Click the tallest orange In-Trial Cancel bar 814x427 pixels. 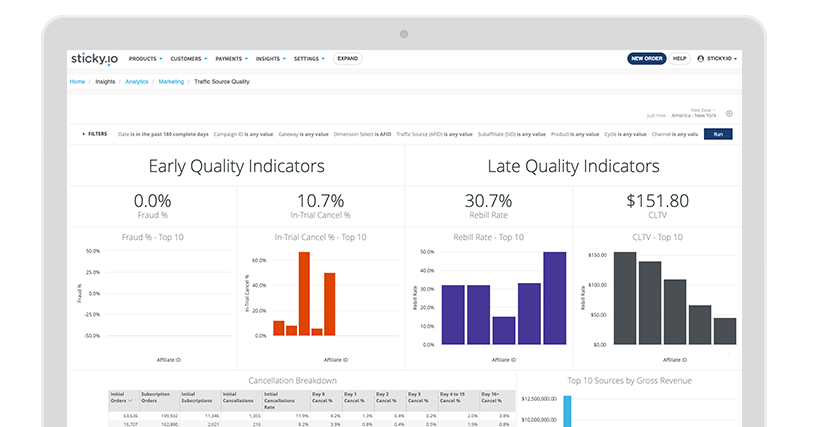point(304,293)
